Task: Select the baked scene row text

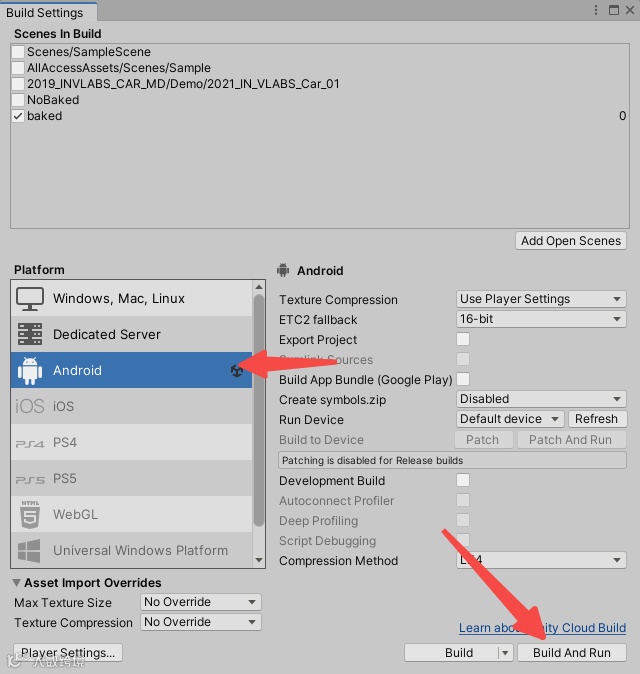Action: (45, 116)
